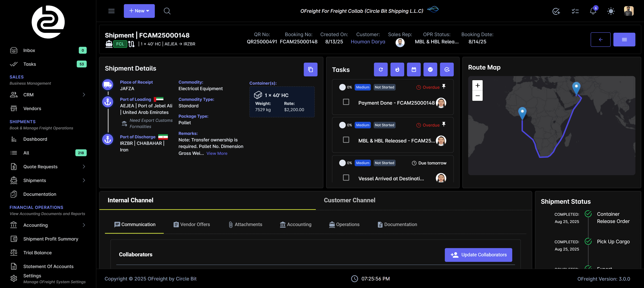Image resolution: width=644 pixels, height=288 pixels.
Task: Click the zoom in control on the Route Map
Action: coord(477,86)
